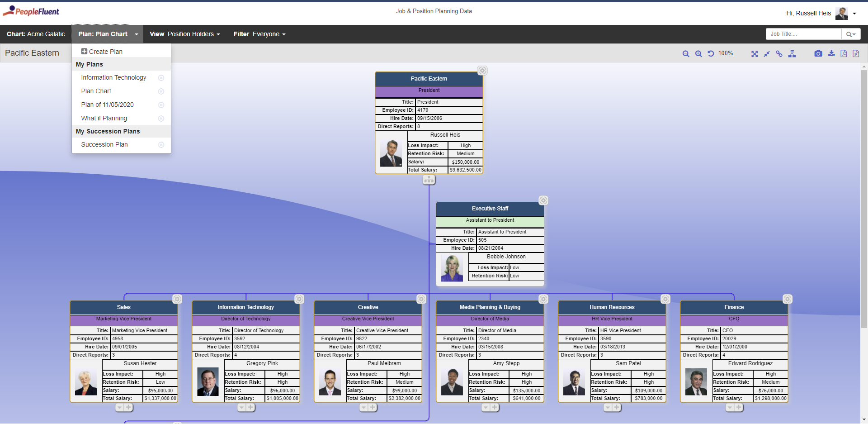This screenshot has width=868, height=424.
Task: Click the search magnifier button beside Job Title
Action: (851, 34)
